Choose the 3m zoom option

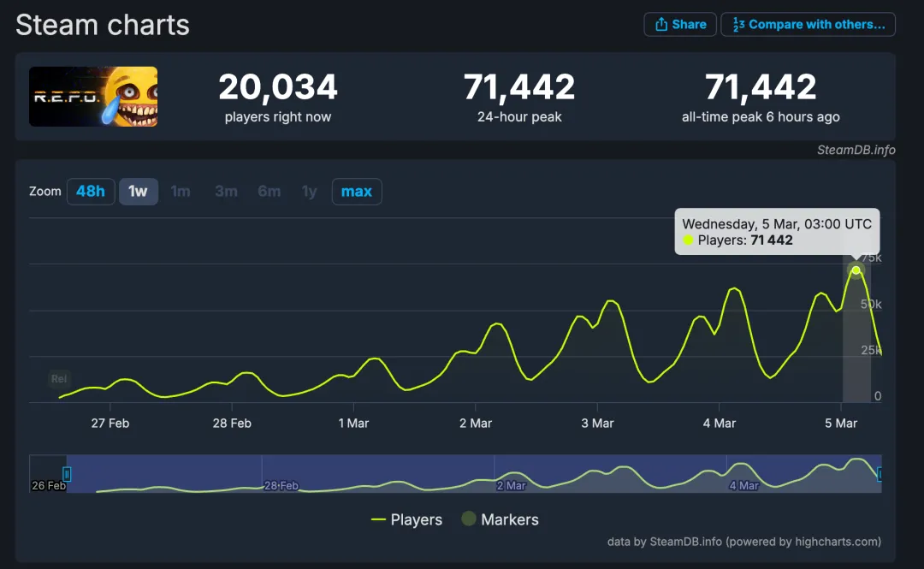tap(226, 192)
